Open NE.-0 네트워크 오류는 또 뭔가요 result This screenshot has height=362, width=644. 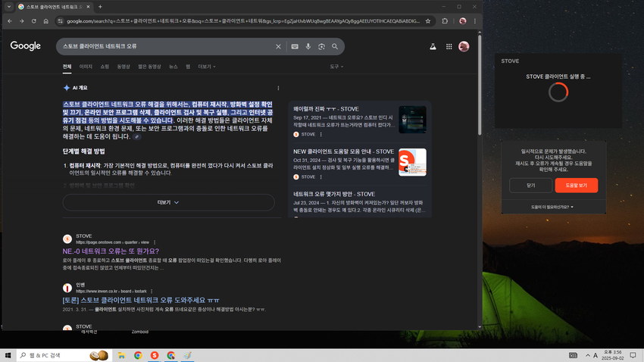pos(111,251)
